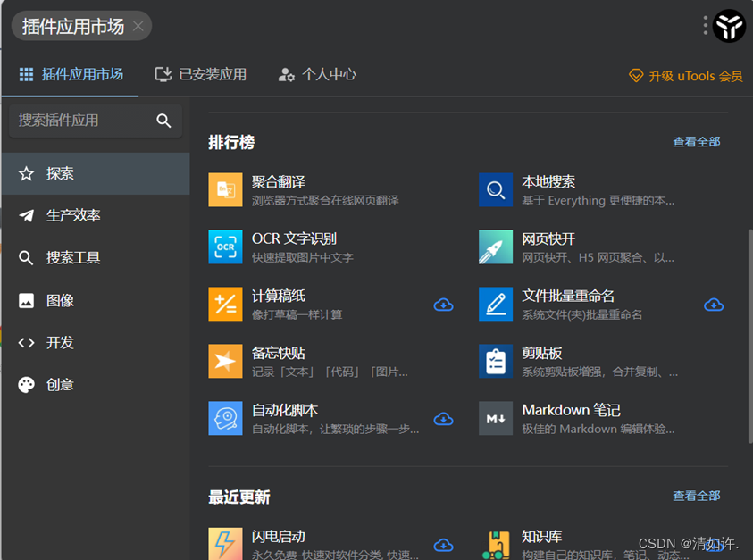The height and width of the screenshot is (560, 753).
Task: View all in 排行榜 section
Action: tap(697, 142)
